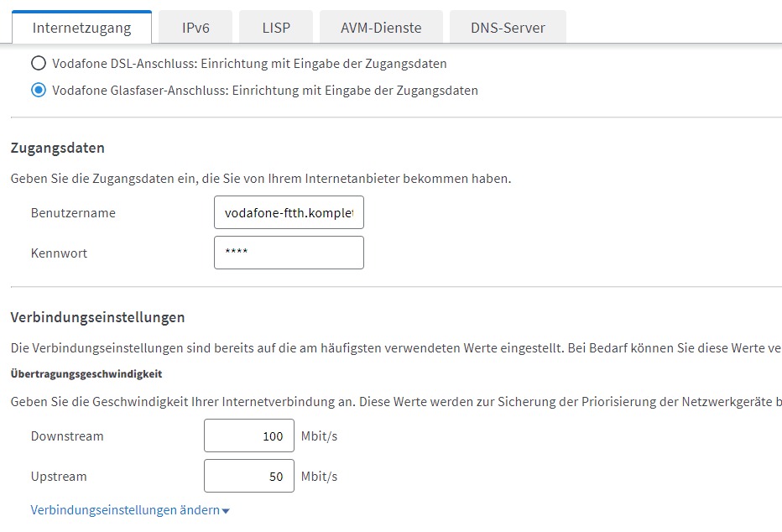This screenshot has width=782, height=532.
Task: Open the DNS-Server tab
Action: pos(508,28)
